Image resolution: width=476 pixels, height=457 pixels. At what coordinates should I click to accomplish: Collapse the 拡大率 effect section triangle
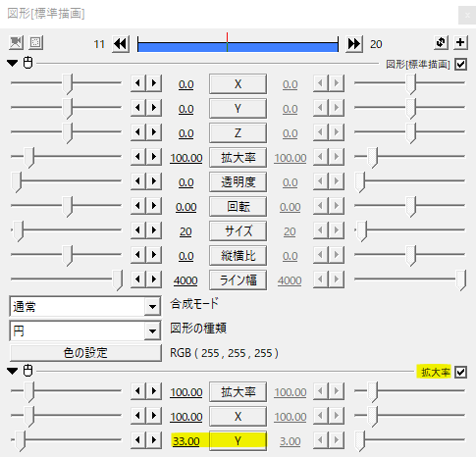click(x=13, y=371)
